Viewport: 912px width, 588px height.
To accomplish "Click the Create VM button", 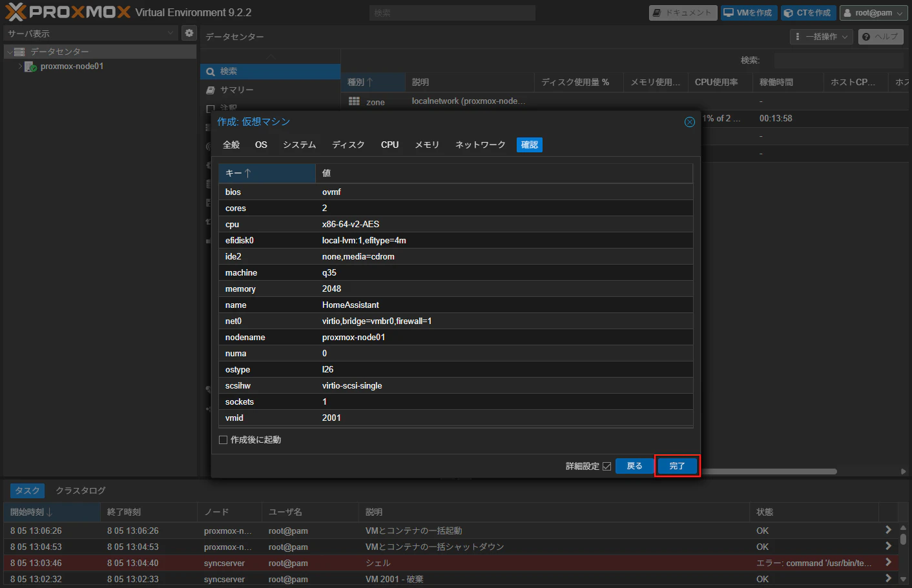I will pyautogui.click(x=749, y=13).
